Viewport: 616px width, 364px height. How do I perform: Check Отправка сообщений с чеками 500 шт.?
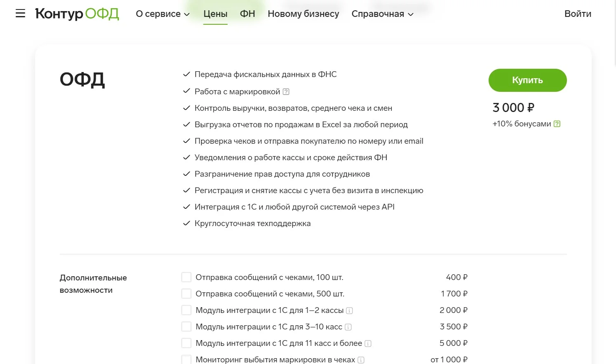coord(186,294)
